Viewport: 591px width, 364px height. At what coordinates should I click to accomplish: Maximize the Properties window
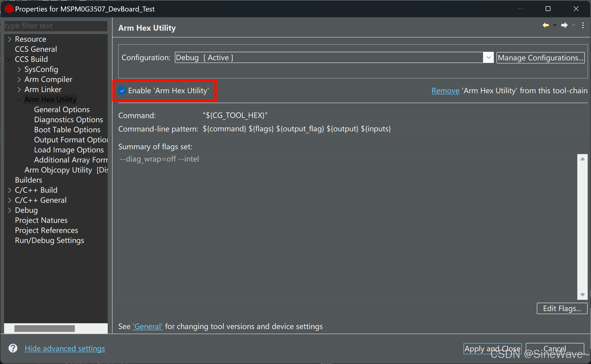(x=548, y=9)
